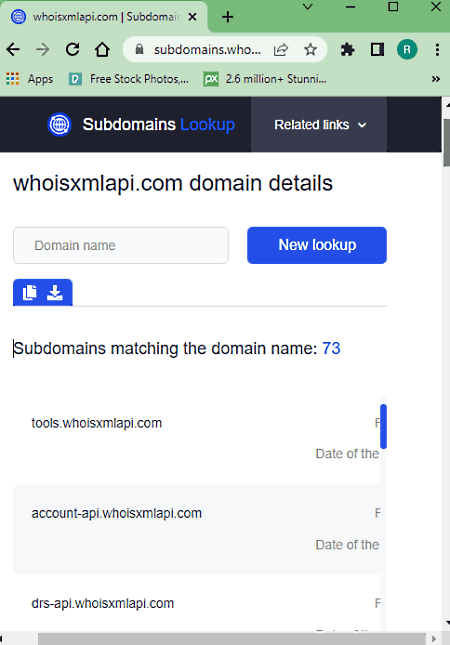Share this page via address bar icon
This screenshot has height=645, width=450.
coord(281,50)
